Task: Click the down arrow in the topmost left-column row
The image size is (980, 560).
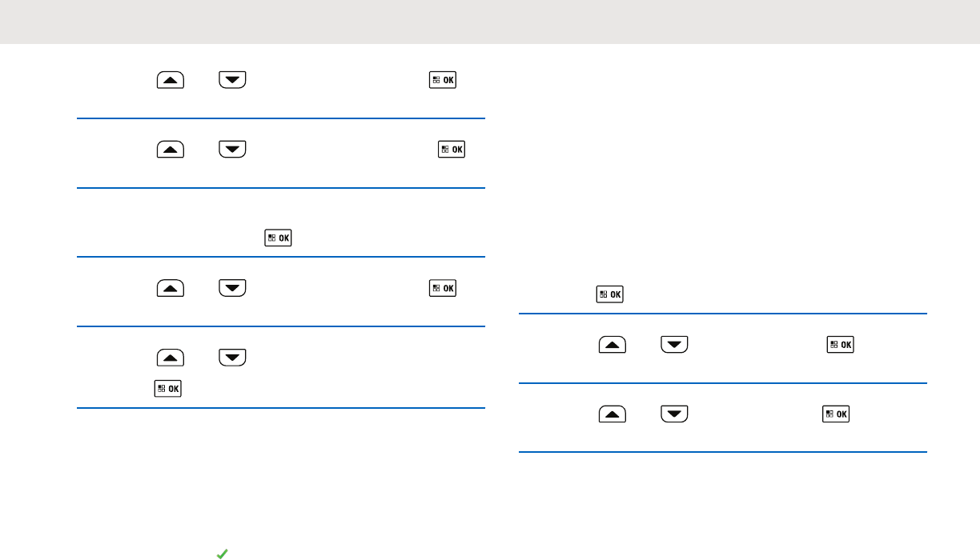Action: 232,80
